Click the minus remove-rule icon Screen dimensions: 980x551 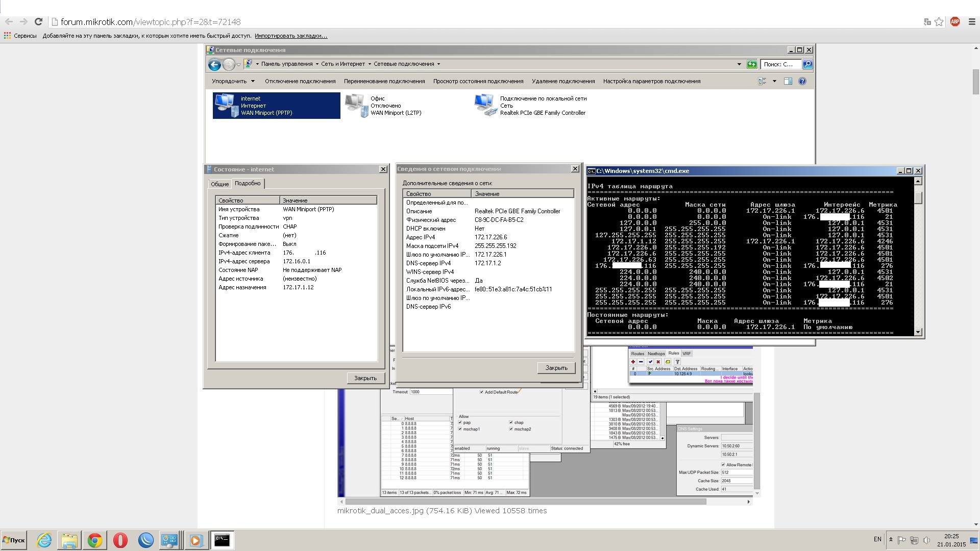click(641, 362)
